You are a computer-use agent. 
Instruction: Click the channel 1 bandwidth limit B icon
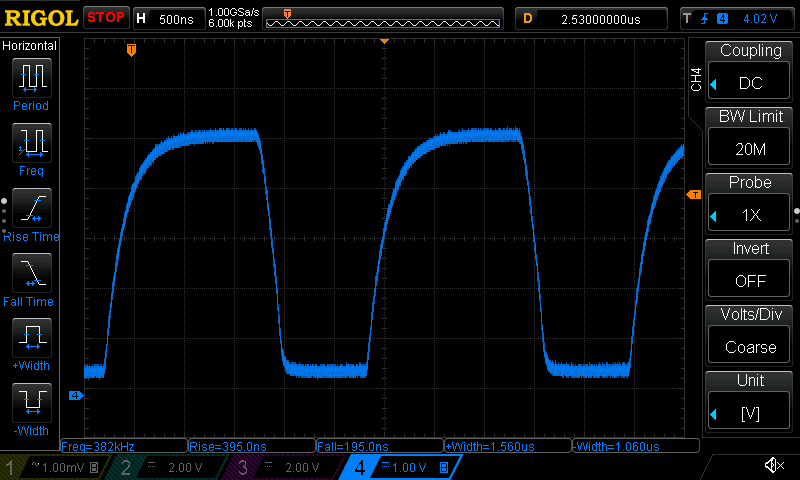94,467
